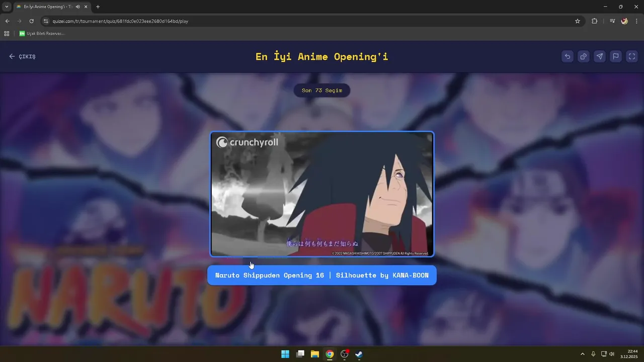Open the Chrome apps grid icon

coord(7,34)
